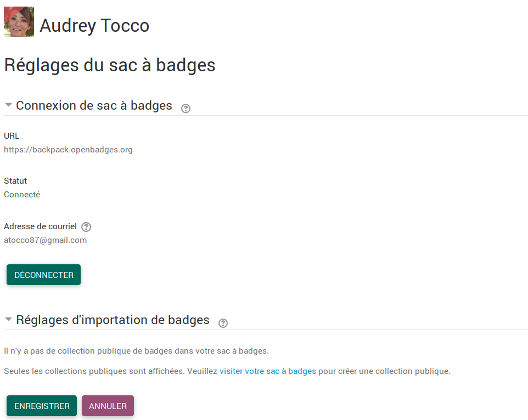
Task: Click the Connexion de sac à badges section title
Action: coord(94,105)
